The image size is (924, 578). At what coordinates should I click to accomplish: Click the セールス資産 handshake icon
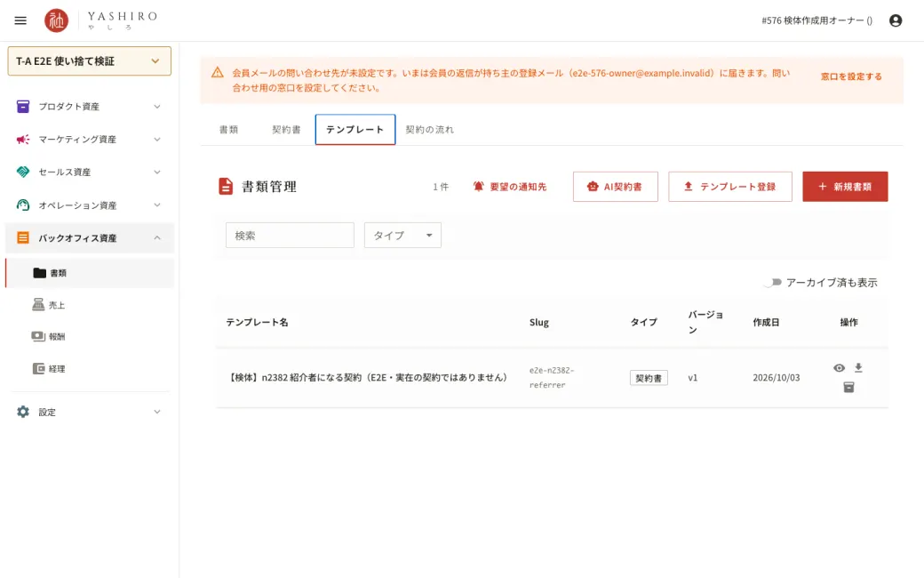point(23,173)
